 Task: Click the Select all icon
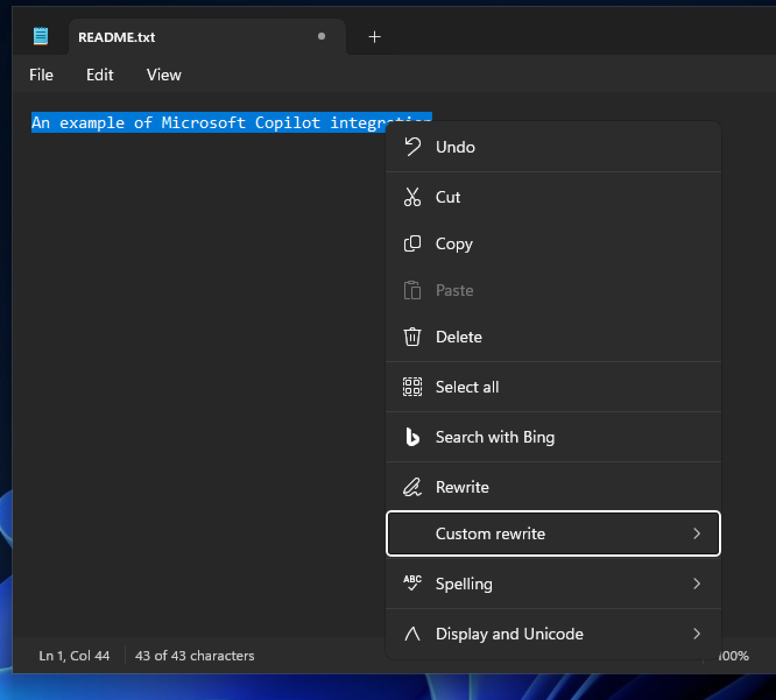413,387
